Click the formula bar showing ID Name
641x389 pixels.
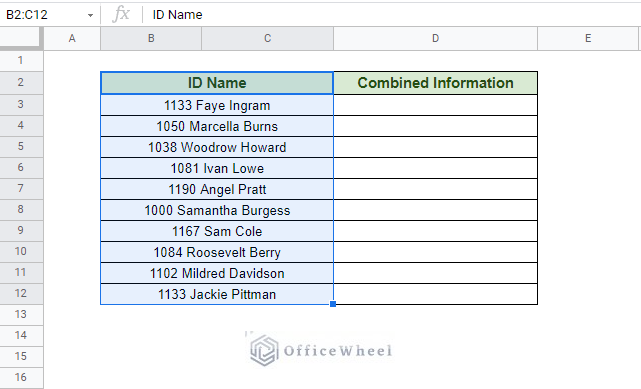click(392, 15)
